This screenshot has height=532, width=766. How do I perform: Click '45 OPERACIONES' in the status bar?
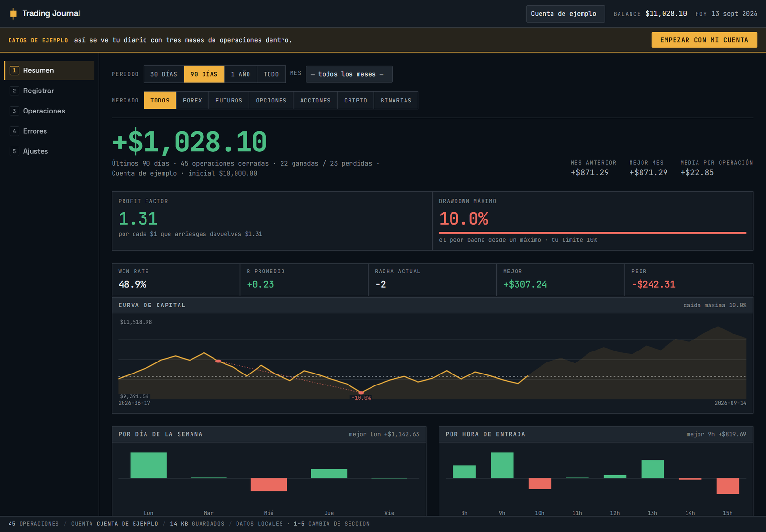(x=34, y=524)
